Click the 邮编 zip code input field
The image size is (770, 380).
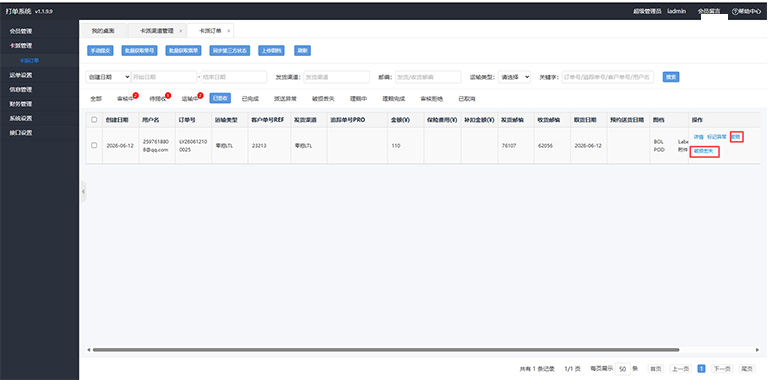pos(428,77)
